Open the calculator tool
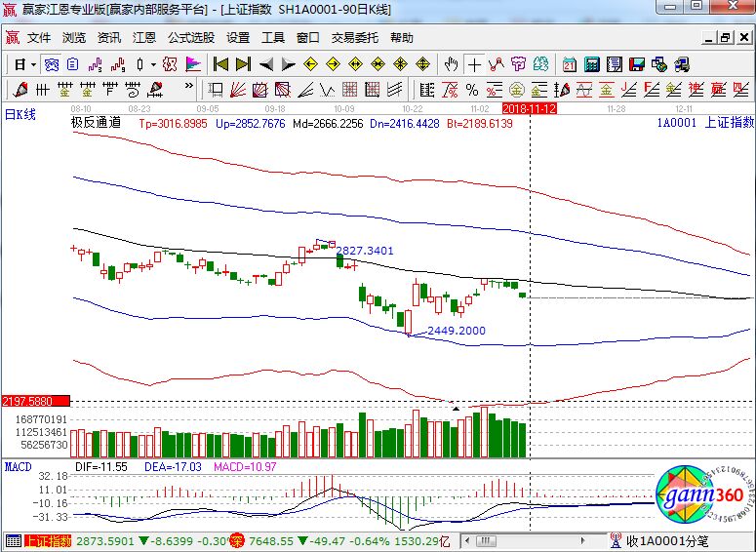Screen dimensions: 756x552 591,64
